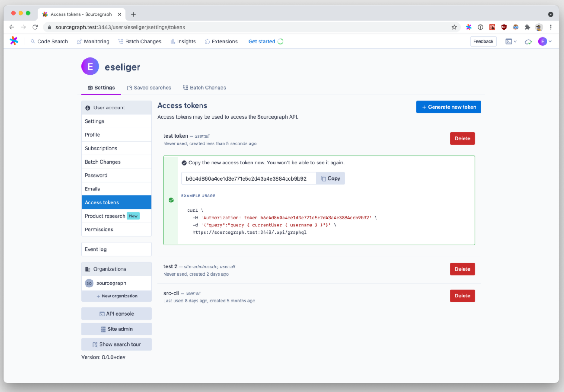
Task: Click Show search tour
Action: pos(117,344)
